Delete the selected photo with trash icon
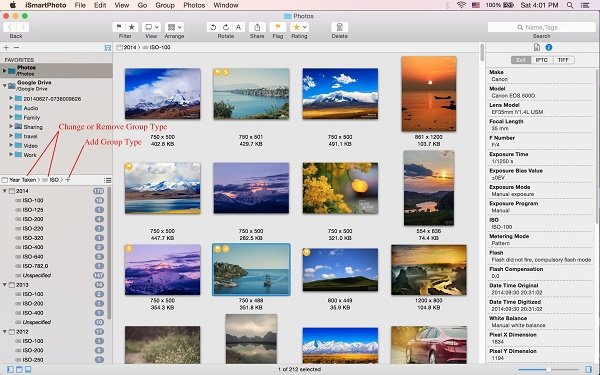Screen dimensions: 600x375 tap(339, 27)
